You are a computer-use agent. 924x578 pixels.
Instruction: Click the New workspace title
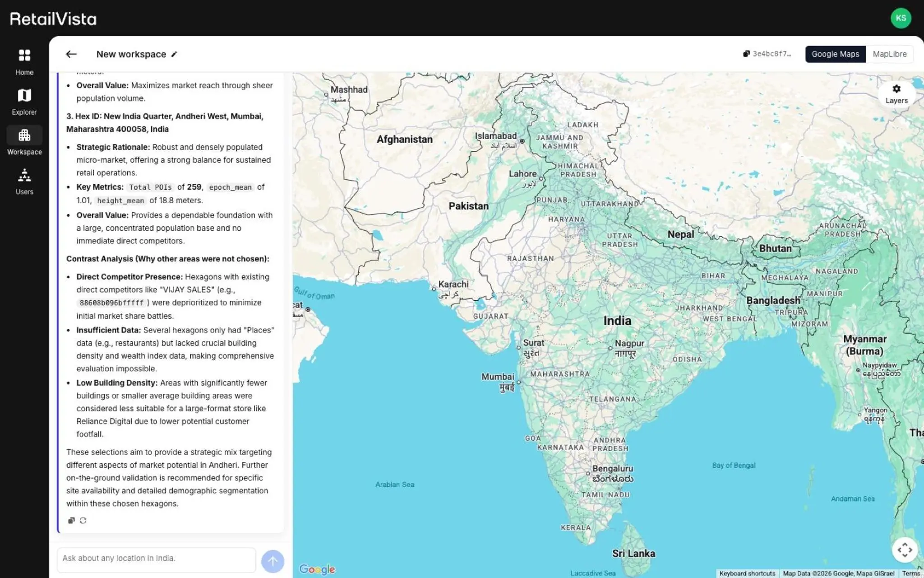coord(131,54)
